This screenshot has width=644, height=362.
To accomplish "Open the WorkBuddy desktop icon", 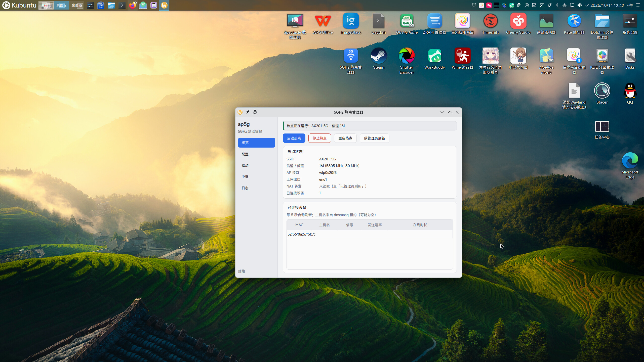I will tap(434, 59).
